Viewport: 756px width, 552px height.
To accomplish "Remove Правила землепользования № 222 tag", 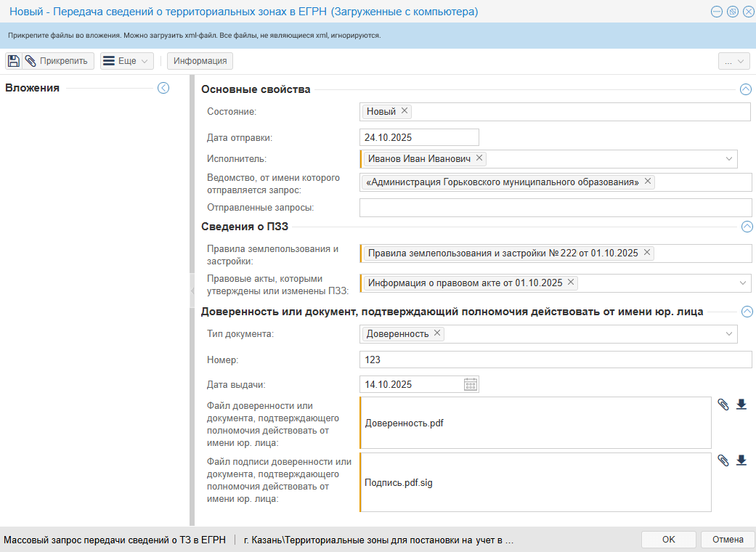I will (647, 252).
